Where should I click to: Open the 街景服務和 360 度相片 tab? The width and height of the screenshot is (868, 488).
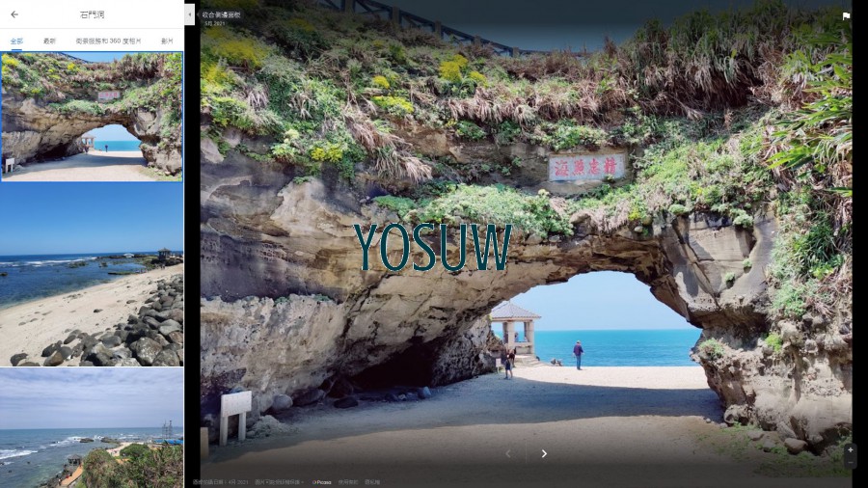(108, 41)
